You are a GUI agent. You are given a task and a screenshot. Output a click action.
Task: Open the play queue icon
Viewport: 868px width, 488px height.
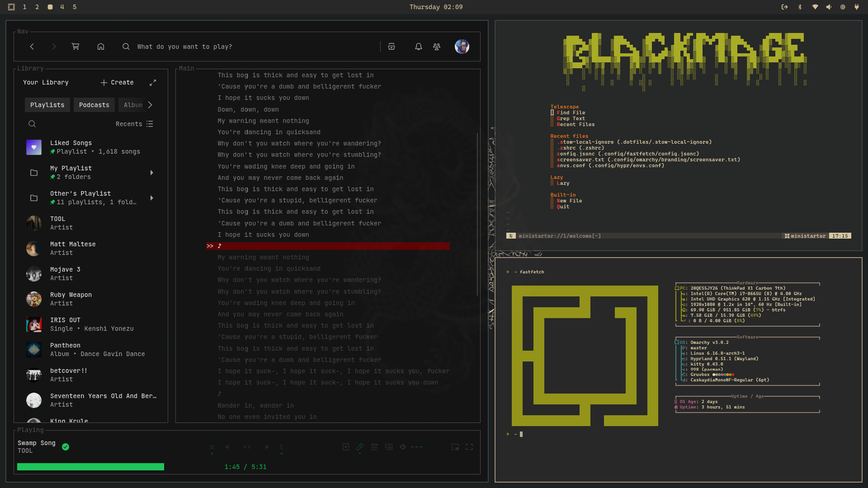(374, 447)
